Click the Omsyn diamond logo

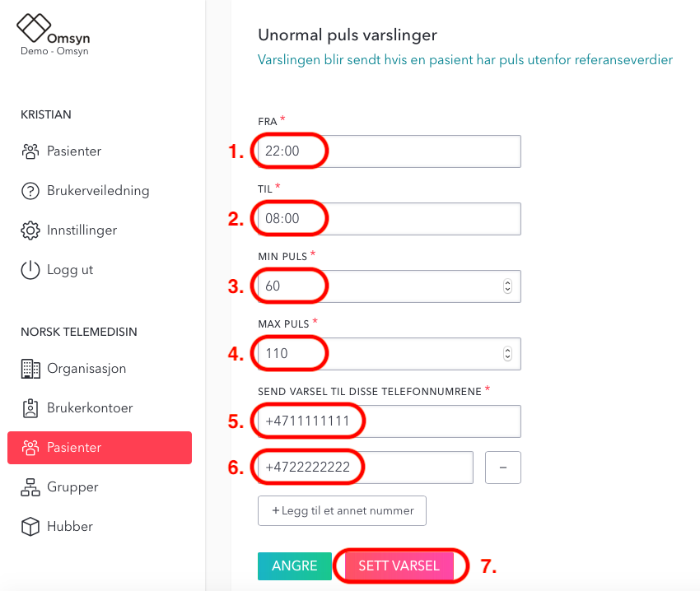point(34,27)
